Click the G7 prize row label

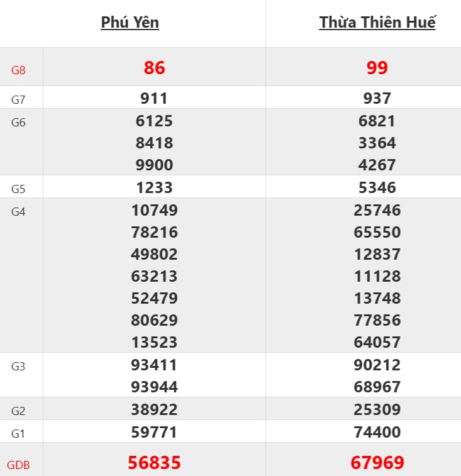click(x=18, y=99)
